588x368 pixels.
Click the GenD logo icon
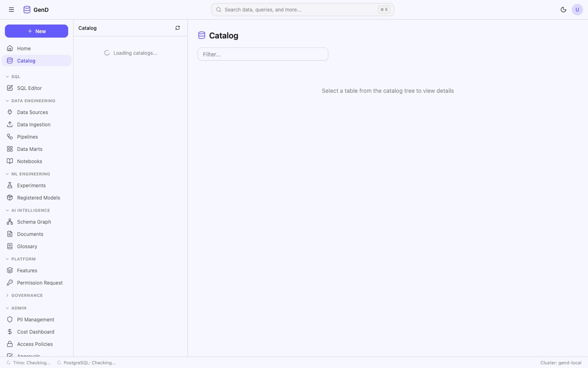(27, 10)
